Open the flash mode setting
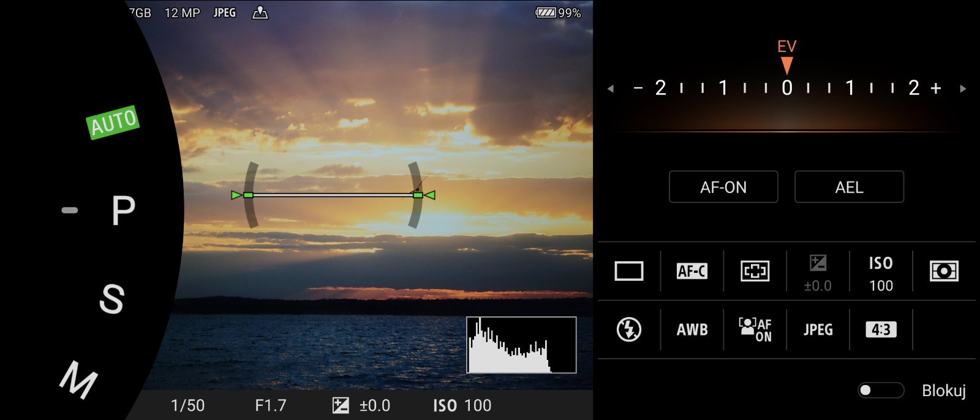The height and width of the screenshot is (420, 980). [x=629, y=329]
